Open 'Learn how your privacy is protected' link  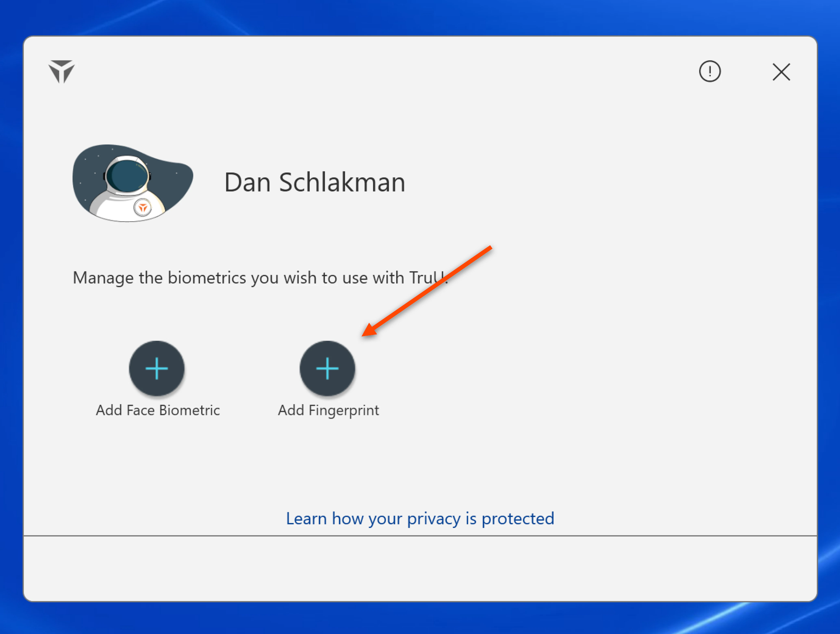(420, 519)
